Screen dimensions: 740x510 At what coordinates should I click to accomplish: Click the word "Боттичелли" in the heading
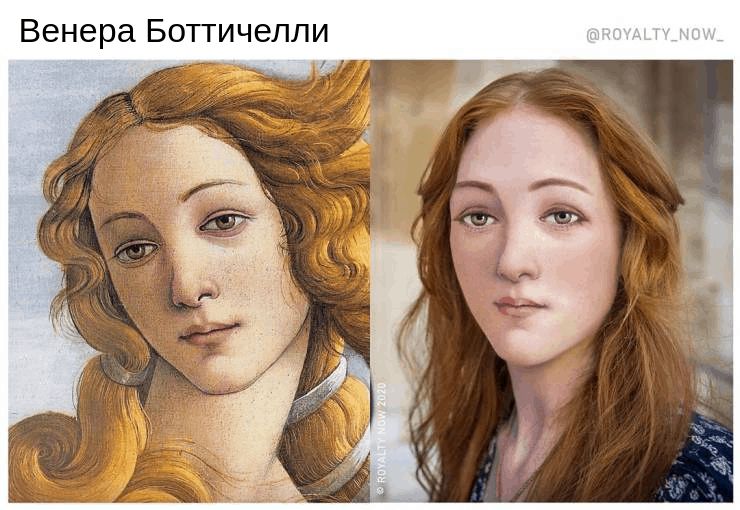pyautogui.click(x=237, y=31)
